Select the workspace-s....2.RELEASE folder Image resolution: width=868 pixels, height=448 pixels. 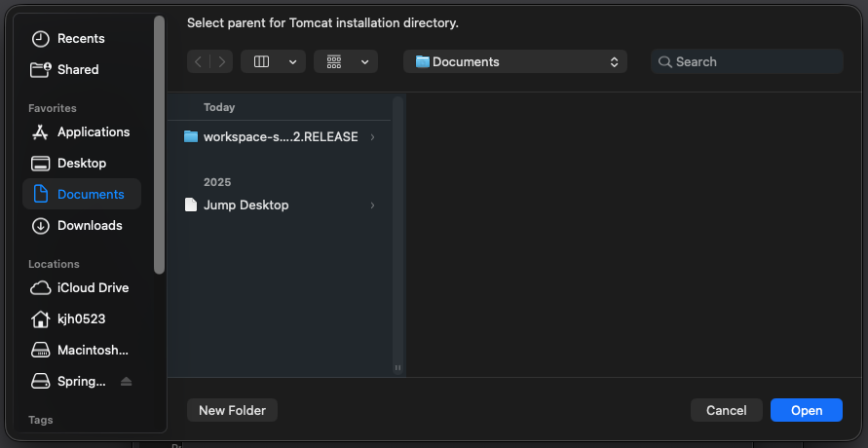tap(281, 136)
